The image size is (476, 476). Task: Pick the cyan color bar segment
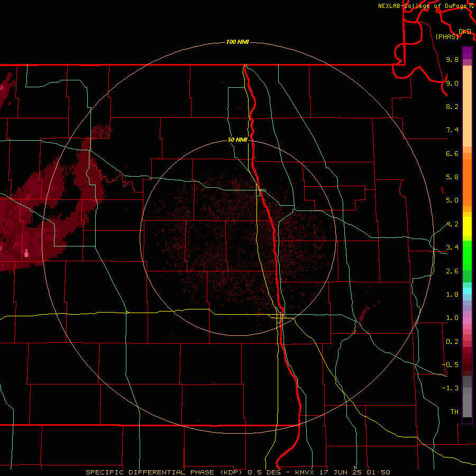(x=467, y=290)
